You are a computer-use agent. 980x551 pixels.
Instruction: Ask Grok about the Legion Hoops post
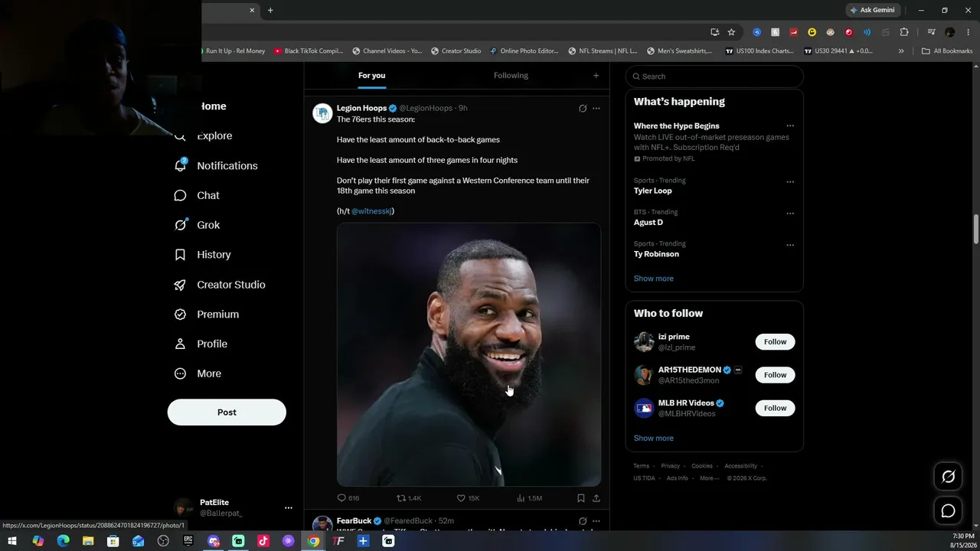tap(583, 109)
